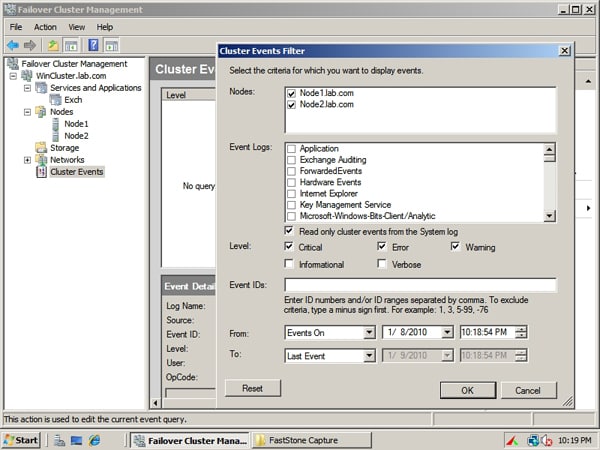The height and width of the screenshot is (450, 600).
Task: Open Internet Explorer from quick launch
Action: [x=95, y=441]
